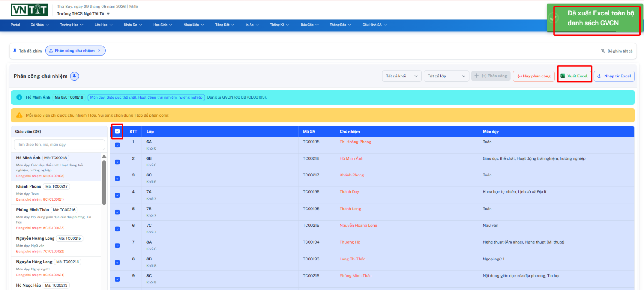Select teacher Hồ Ngọc Hảo in list
This screenshot has width=644, height=290.
(56, 285)
